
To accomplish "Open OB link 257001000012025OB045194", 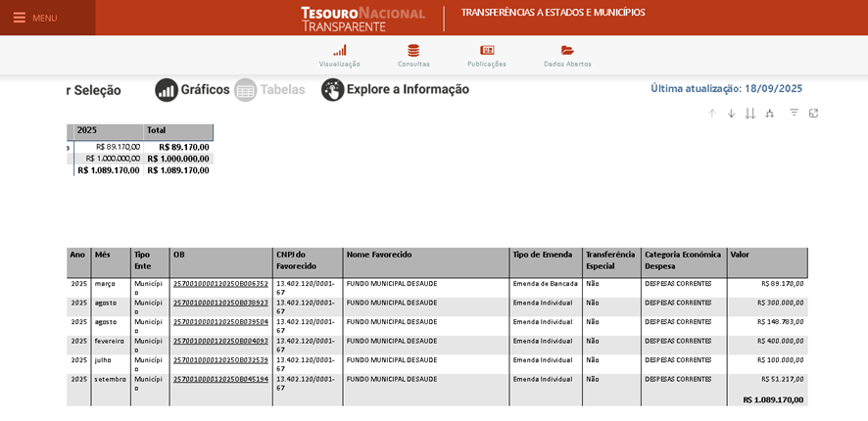I will pyautogui.click(x=220, y=379).
